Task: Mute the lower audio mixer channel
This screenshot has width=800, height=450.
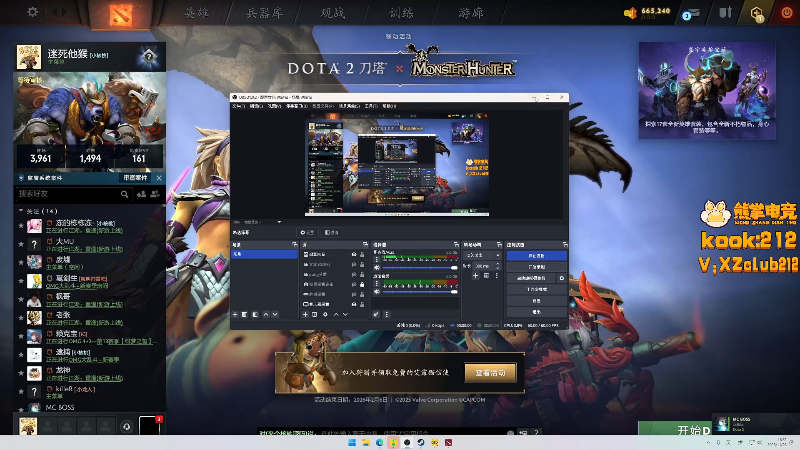Action: (377, 292)
